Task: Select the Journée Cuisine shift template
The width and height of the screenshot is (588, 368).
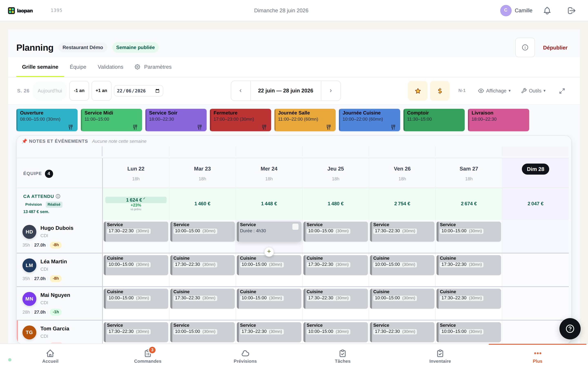Action: pyautogui.click(x=370, y=120)
